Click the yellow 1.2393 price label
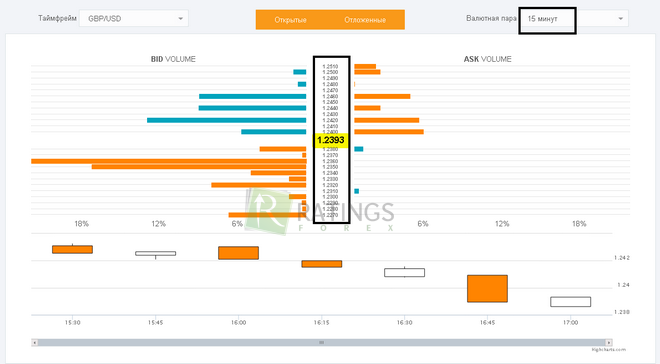This screenshot has height=364, width=660. [330, 140]
